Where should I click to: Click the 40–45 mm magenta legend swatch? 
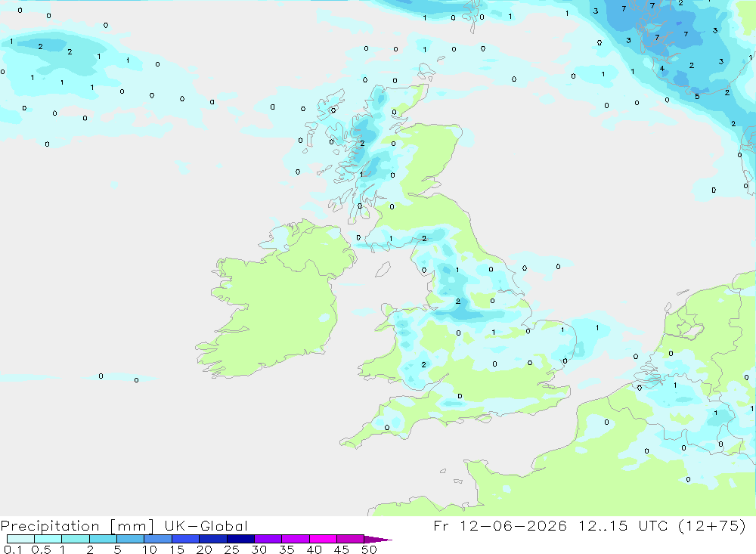(323, 539)
